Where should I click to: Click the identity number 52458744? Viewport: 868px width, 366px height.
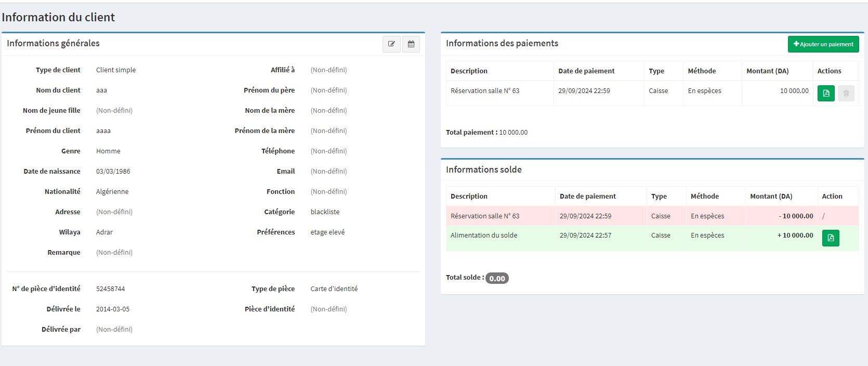point(110,289)
